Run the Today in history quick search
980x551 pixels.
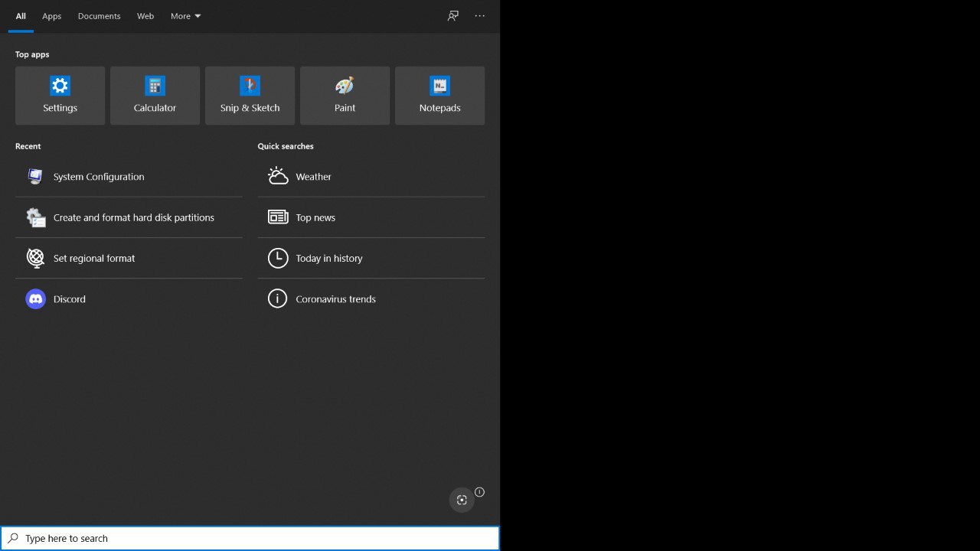pos(371,258)
